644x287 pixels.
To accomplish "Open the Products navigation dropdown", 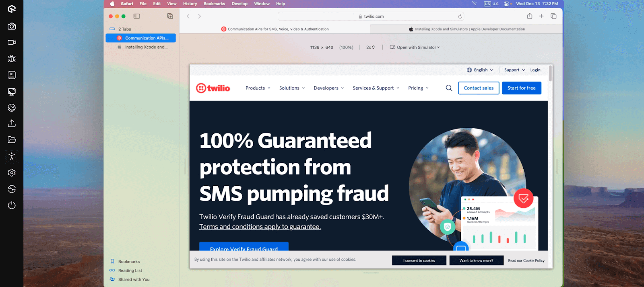I will point(258,88).
